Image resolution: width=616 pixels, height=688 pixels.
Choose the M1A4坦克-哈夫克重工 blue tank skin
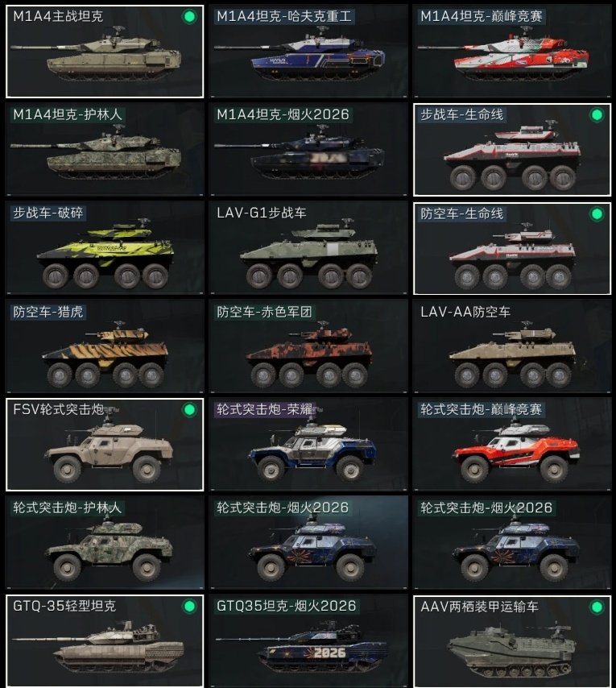308,52
